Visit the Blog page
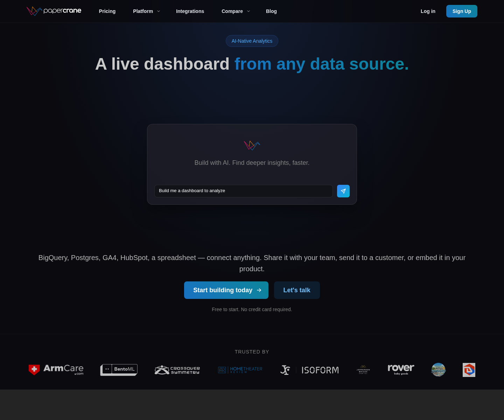The height and width of the screenshot is (420, 504). click(x=271, y=11)
